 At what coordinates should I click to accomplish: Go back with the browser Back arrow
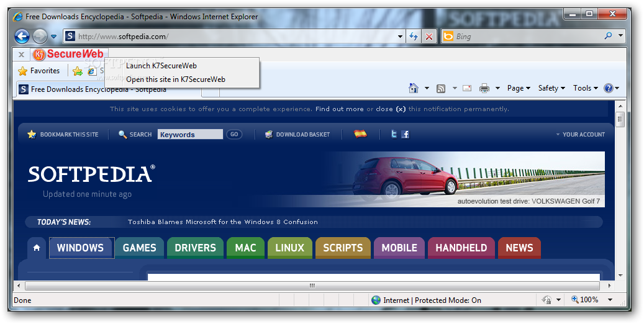tap(22, 37)
